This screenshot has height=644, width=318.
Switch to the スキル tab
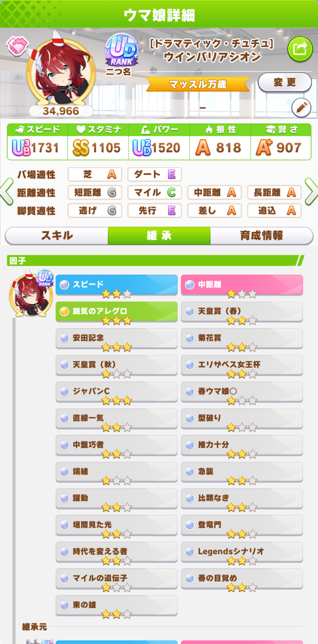57,235
